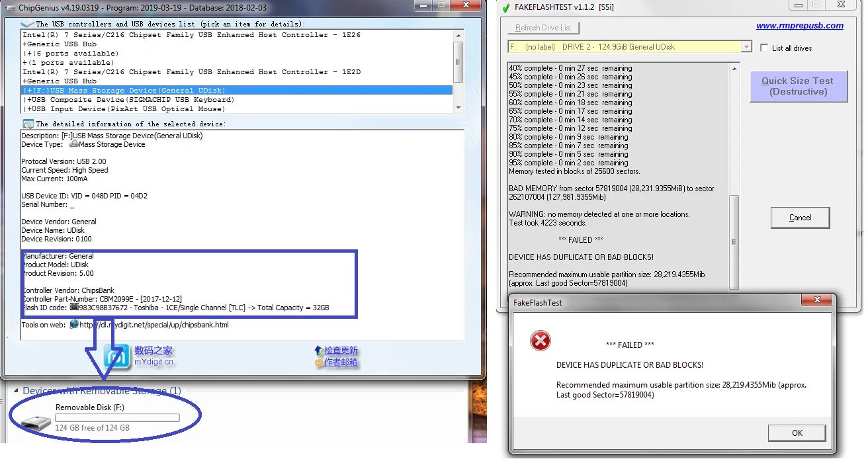Click OK in the FAILED dialog

797,433
